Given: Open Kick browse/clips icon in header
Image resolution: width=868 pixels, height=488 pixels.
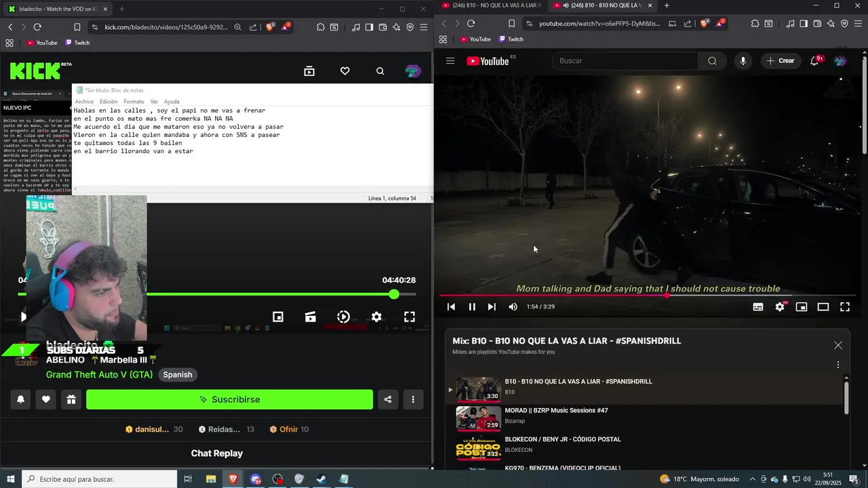Looking at the screenshot, I should pos(309,71).
